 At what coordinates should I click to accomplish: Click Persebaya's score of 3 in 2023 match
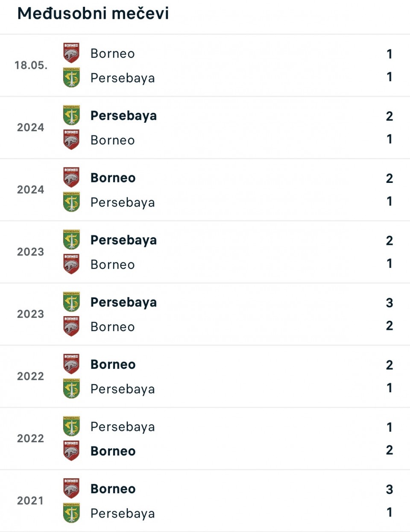tap(389, 303)
